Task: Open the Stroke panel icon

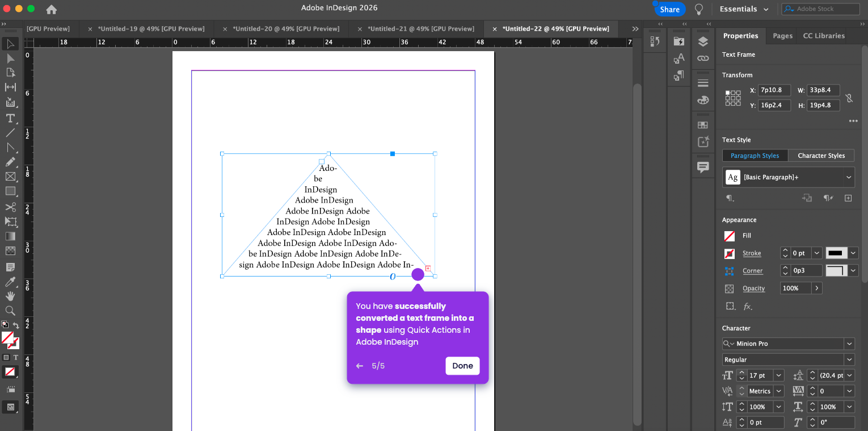Action: tap(703, 83)
